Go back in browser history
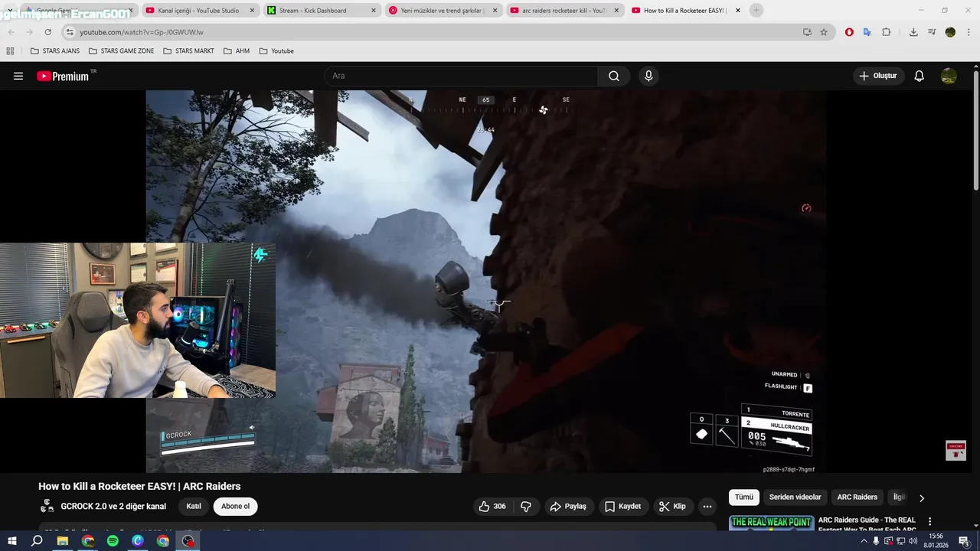This screenshot has width=980, height=551. click(x=10, y=32)
